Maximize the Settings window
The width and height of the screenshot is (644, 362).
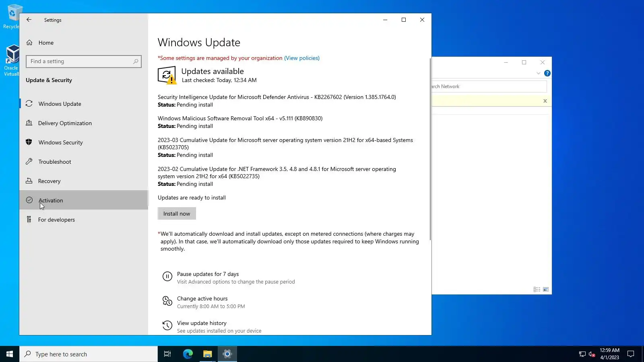(404, 20)
